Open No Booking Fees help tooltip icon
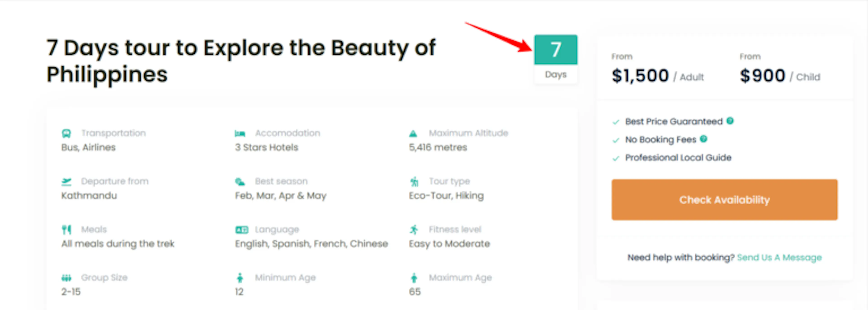Image resolution: width=868 pixels, height=310 pixels. pos(703,139)
